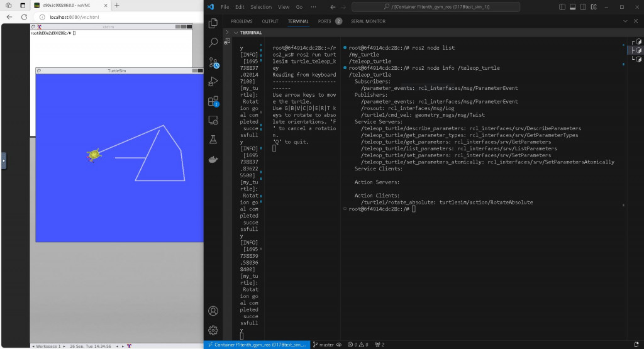The height and width of the screenshot is (349, 644).
Task: Click the Container f1tenth_gym_ros remote indicator
Action: tap(257, 345)
